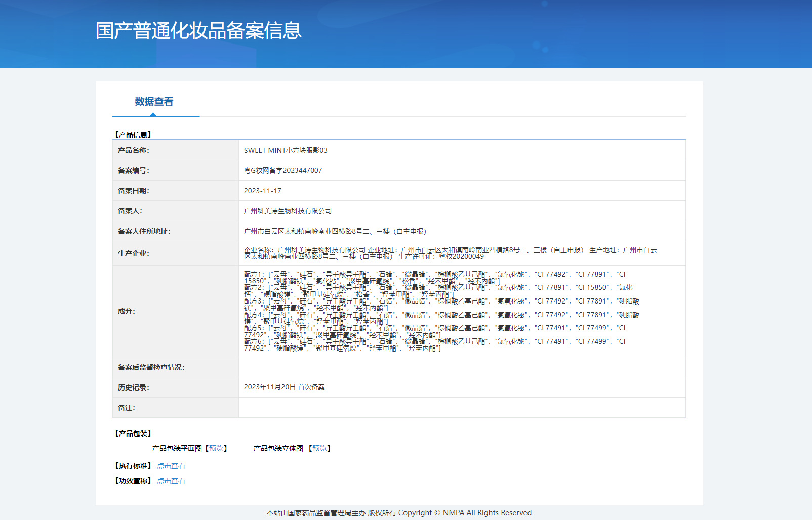This screenshot has width=812, height=520.
Task: Select the 备案人住所地址 address value
Action: 337,231
